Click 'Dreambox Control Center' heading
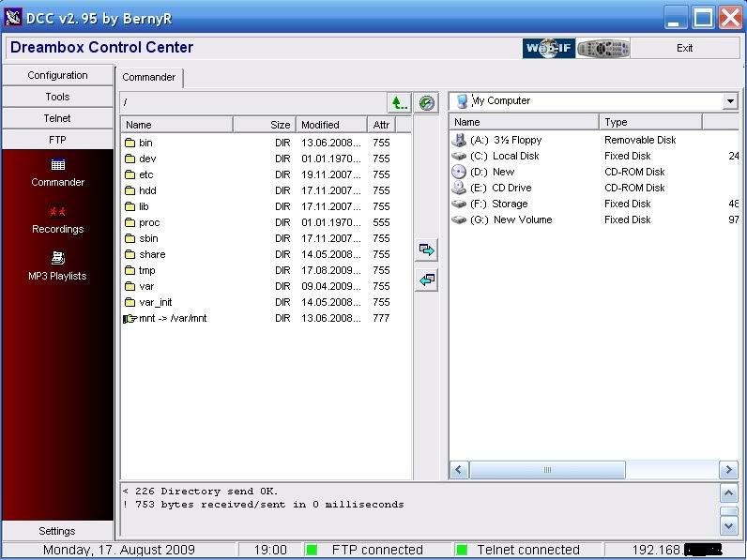This screenshot has height=560, width=747. tap(101, 47)
